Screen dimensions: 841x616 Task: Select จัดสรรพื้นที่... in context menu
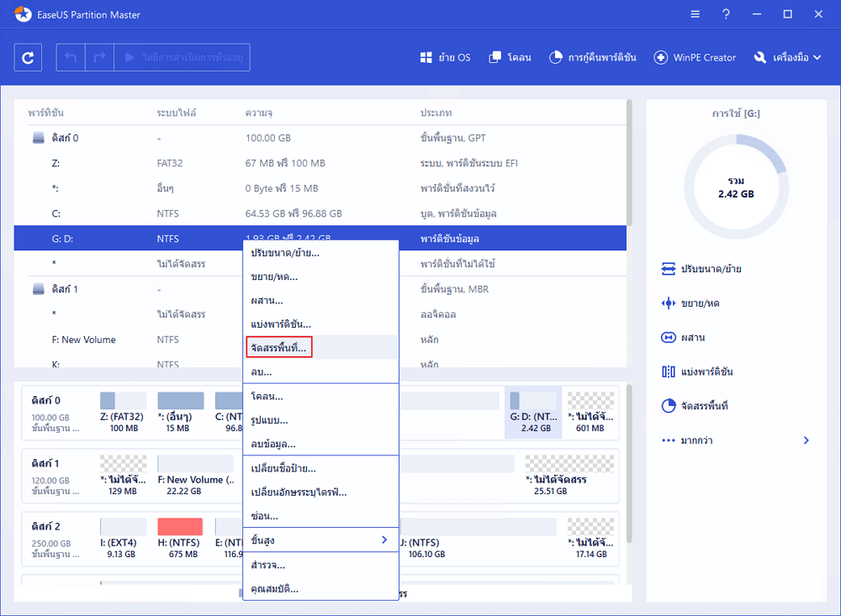[x=320, y=347]
